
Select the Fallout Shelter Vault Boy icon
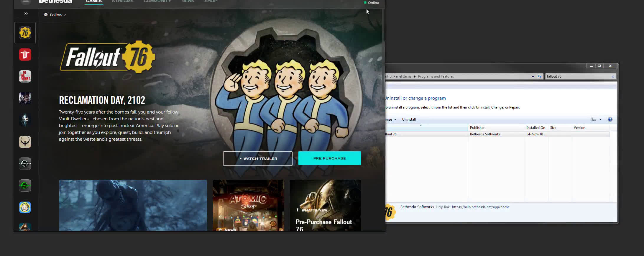click(25, 207)
